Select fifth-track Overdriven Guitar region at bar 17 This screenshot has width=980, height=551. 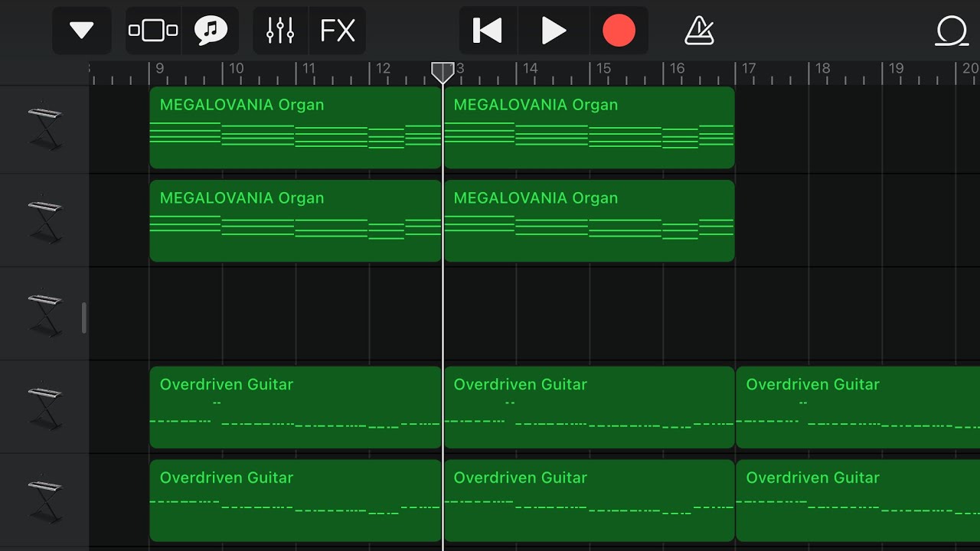coord(858,500)
